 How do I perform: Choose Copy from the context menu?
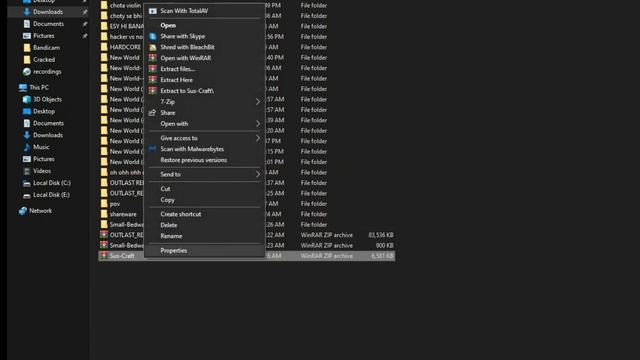click(x=204, y=200)
